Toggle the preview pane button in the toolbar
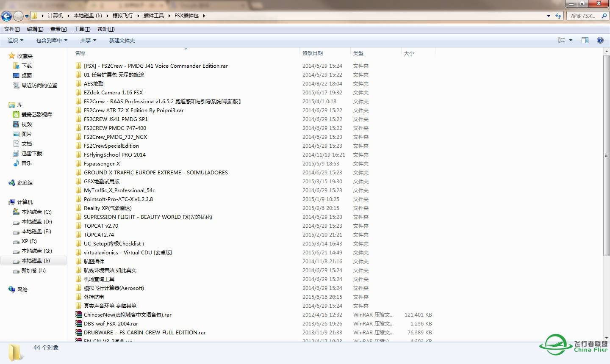 [x=585, y=40]
